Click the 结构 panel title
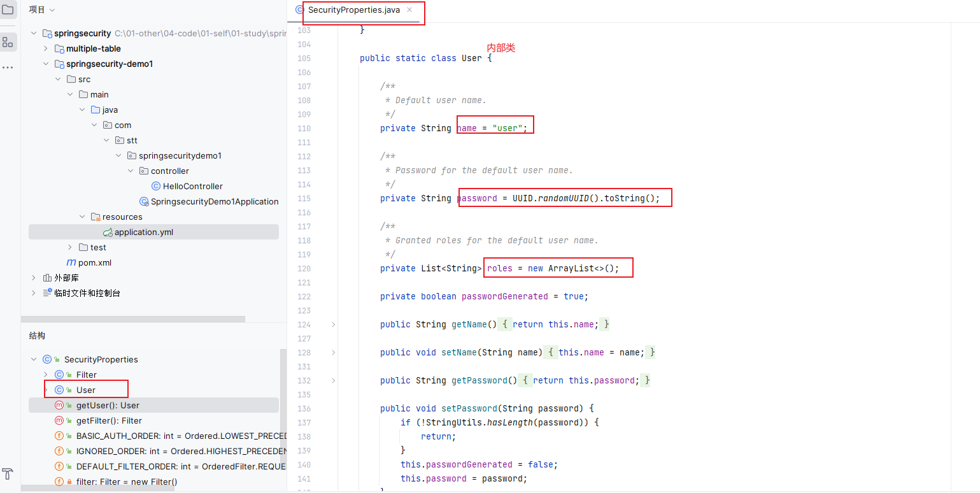 point(37,336)
